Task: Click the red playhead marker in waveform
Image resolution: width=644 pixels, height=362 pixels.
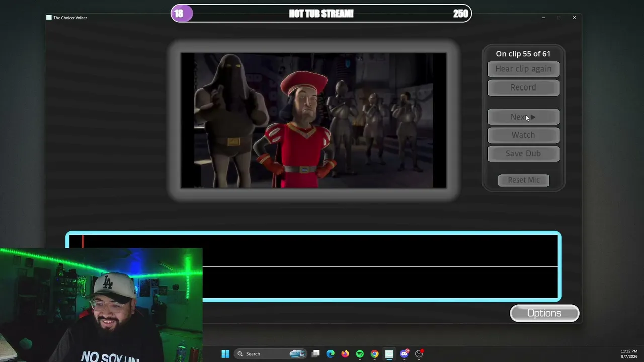Action: click(83, 242)
